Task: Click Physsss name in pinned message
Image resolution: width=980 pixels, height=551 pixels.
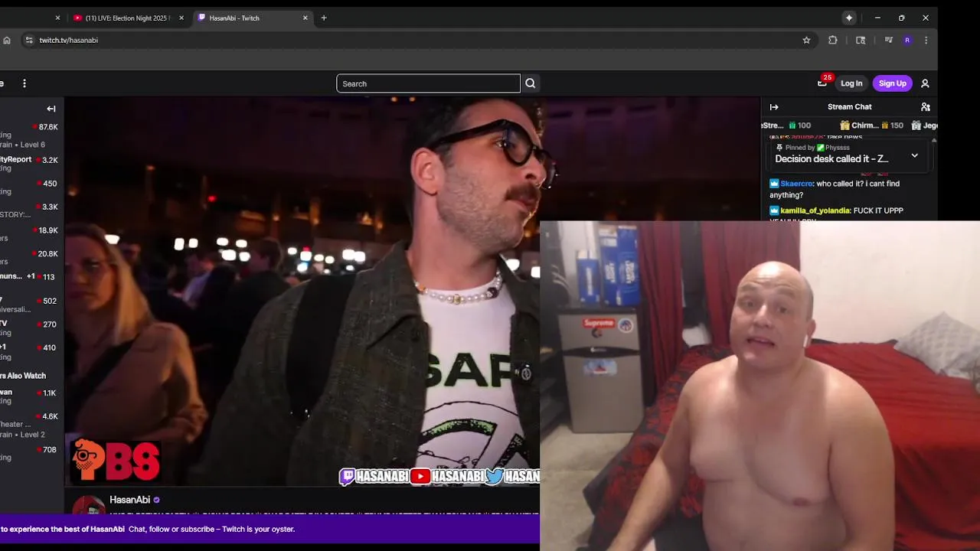Action: click(838, 148)
